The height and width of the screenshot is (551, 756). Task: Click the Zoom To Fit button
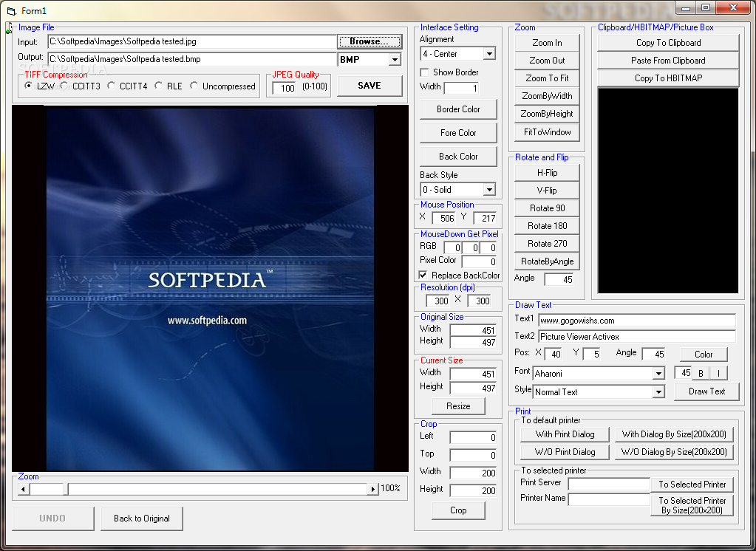(547, 78)
